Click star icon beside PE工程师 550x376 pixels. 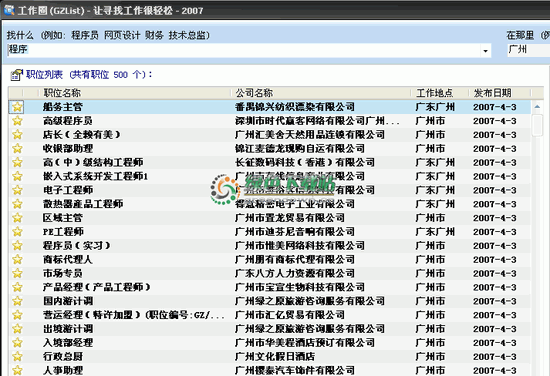17,232
